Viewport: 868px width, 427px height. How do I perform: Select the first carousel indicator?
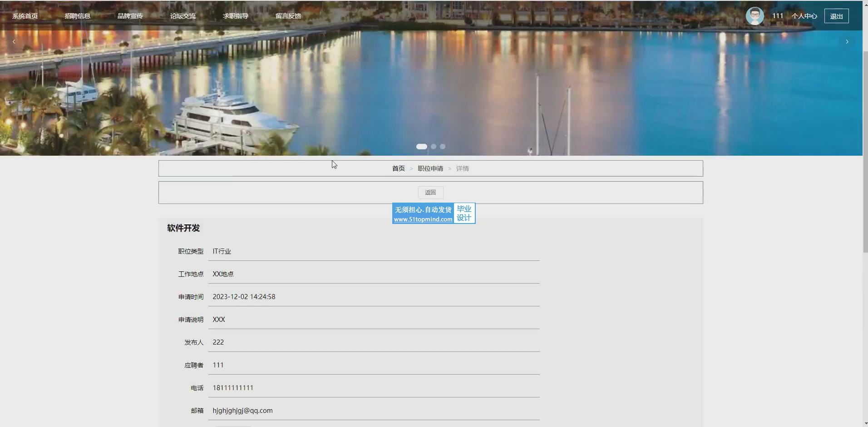[422, 147]
